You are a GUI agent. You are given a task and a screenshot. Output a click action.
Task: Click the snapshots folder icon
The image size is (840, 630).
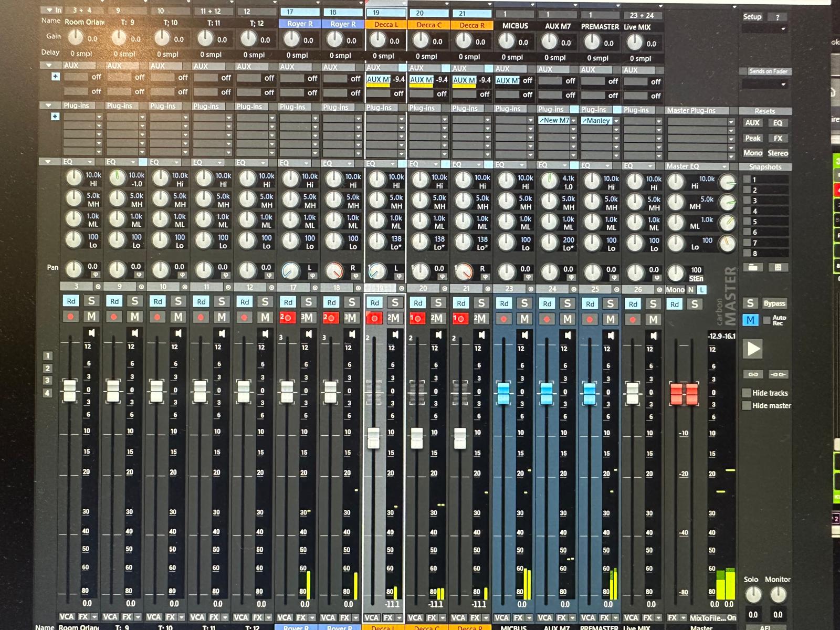(x=752, y=267)
